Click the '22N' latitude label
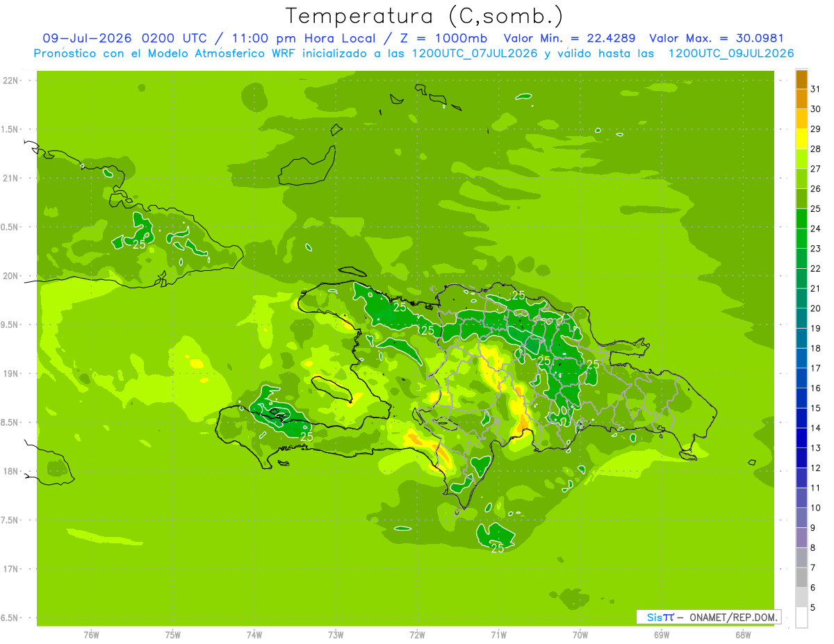The image size is (834, 644). pyautogui.click(x=12, y=81)
